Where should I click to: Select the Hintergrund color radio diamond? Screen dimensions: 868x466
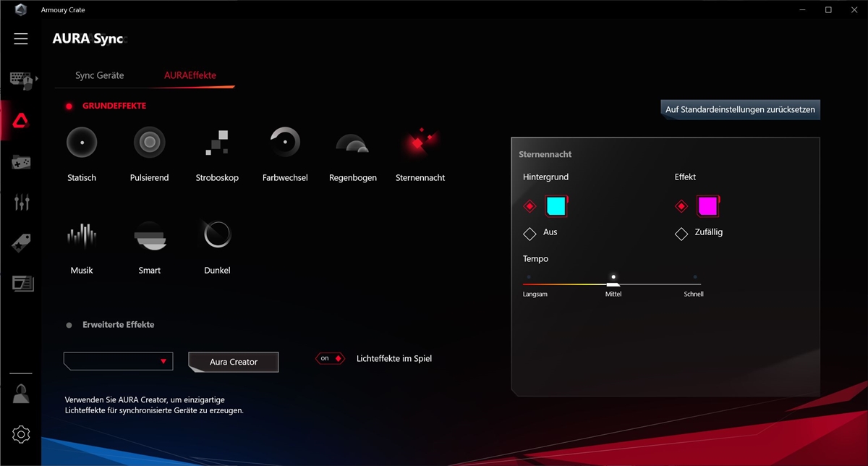(530, 207)
